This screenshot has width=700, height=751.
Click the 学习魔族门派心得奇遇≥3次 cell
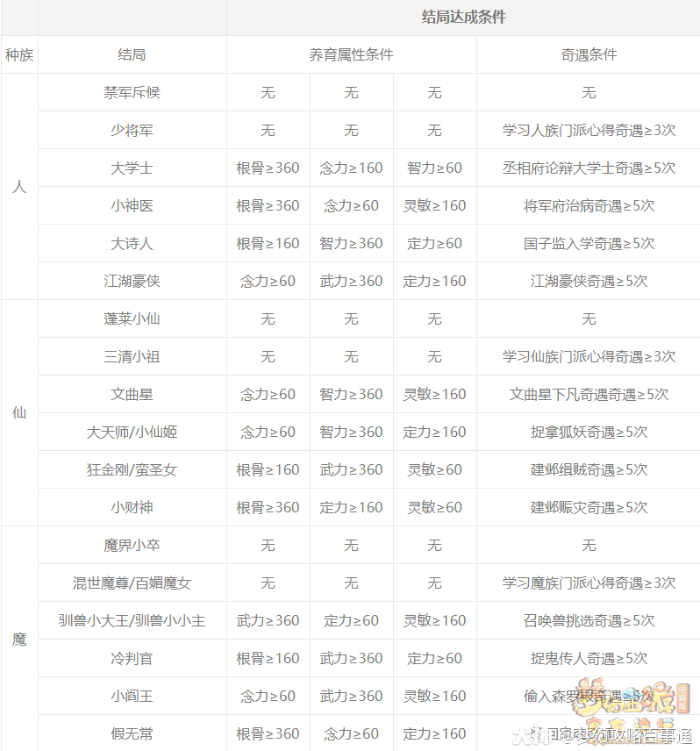point(589,583)
